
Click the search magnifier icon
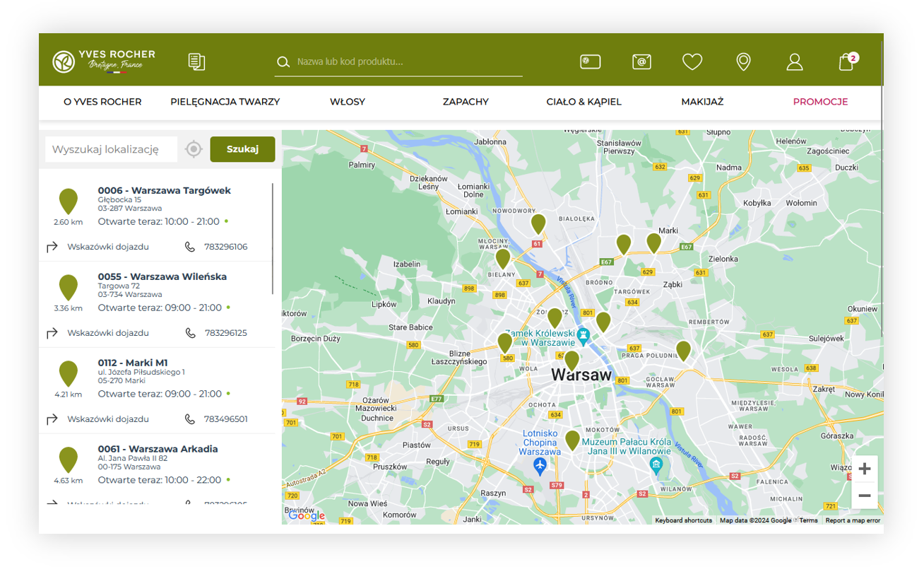283,62
